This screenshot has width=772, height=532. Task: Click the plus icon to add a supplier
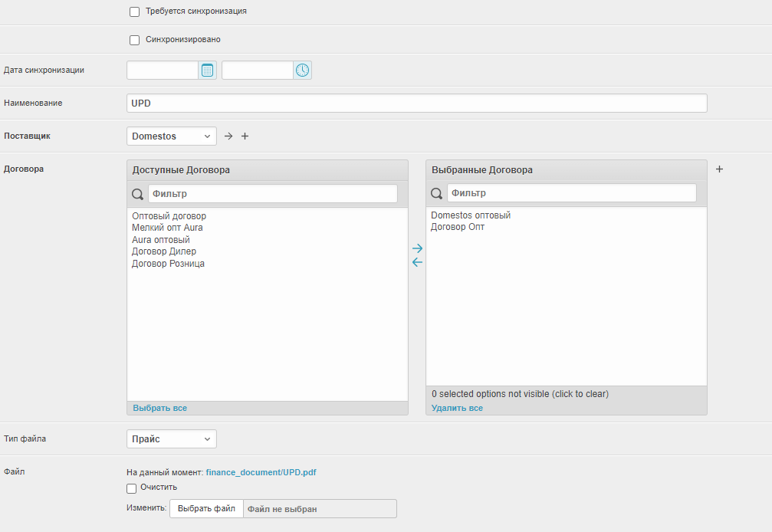[x=245, y=136]
